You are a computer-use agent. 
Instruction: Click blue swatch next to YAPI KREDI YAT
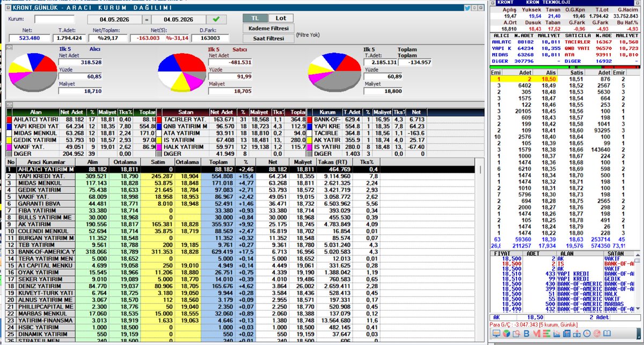click(x=9, y=126)
